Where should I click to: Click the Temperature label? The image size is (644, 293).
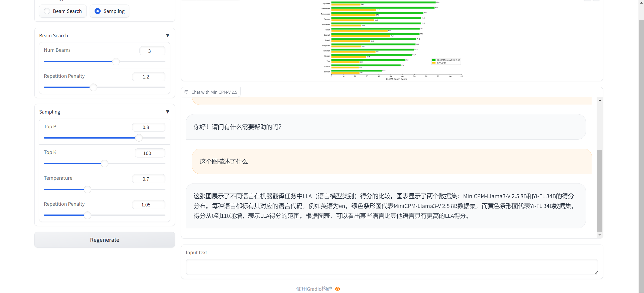(x=58, y=178)
